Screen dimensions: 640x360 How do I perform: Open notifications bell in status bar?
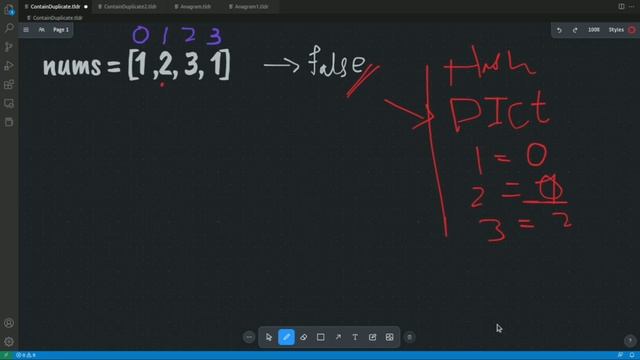coord(632,355)
